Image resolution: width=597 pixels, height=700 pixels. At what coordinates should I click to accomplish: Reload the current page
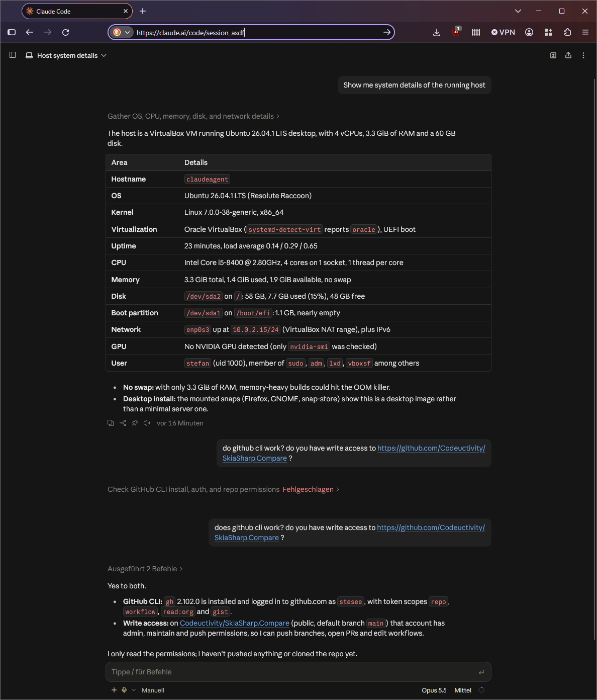65,32
